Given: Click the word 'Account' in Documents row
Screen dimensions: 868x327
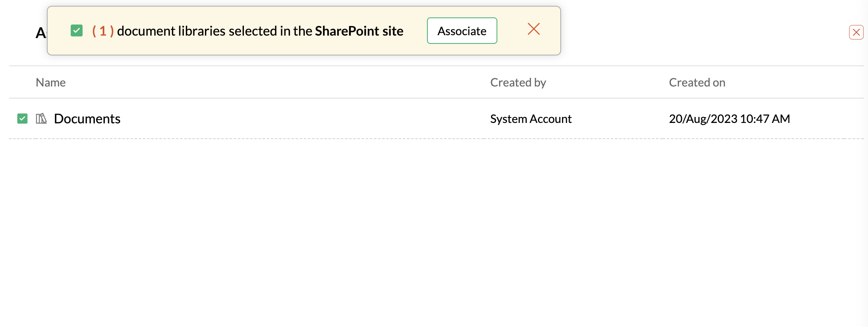Looking at the screenshot, I should tap(551, 119).
